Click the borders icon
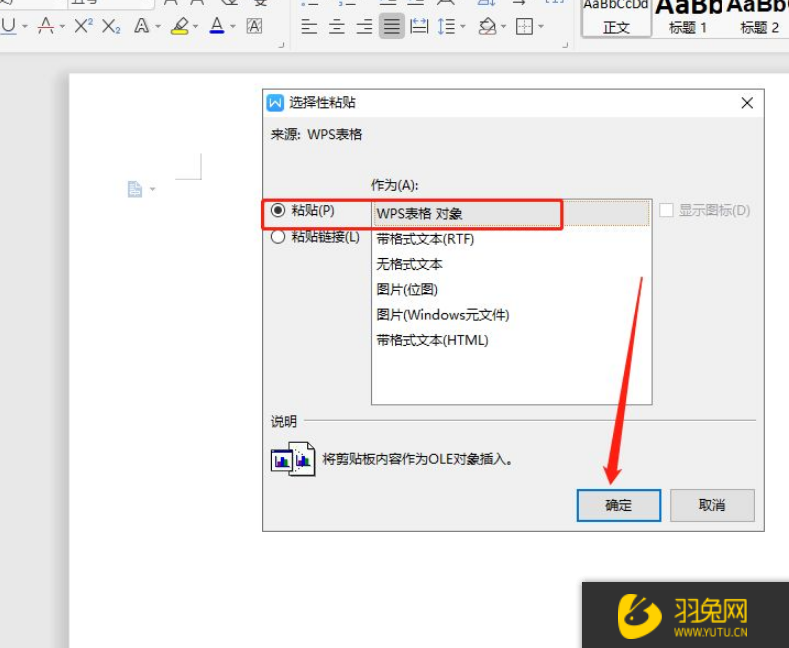 [x=524, y=26]
